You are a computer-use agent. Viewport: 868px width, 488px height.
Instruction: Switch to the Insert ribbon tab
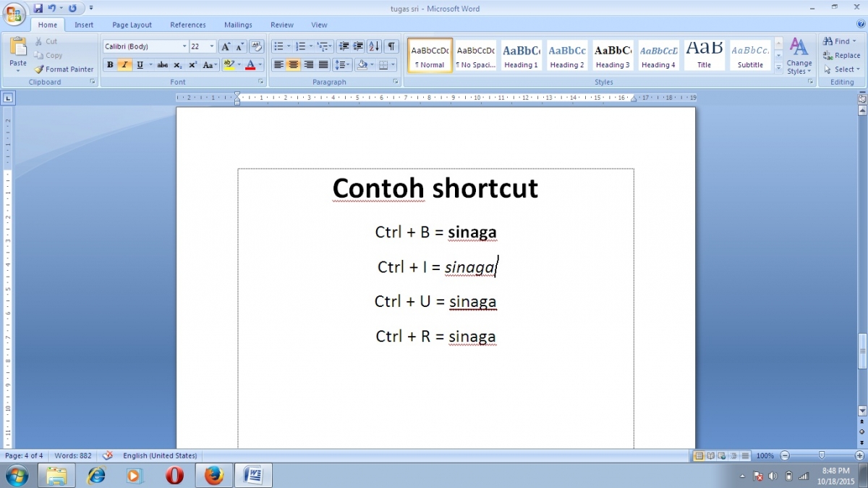tap(84, 24)
